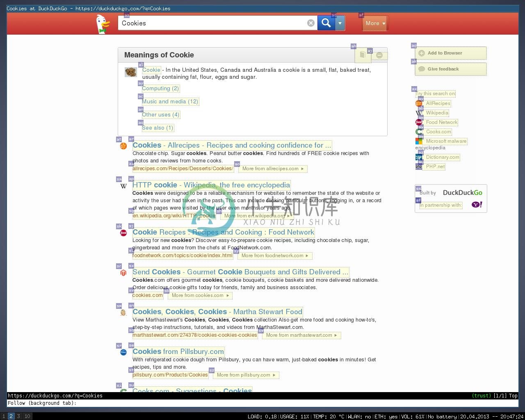
Task: Click the Microsoft flag icon in the sidebar
Action: 419,141
